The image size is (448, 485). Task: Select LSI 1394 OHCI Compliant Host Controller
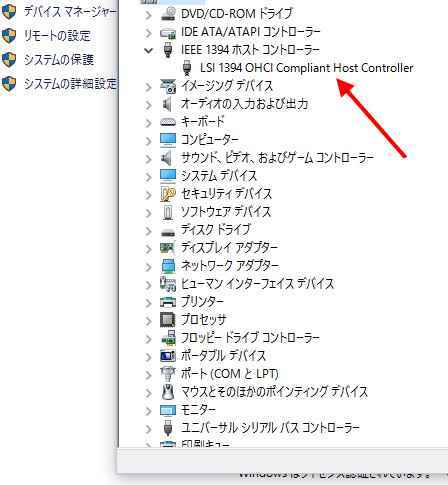coord(307,68)
